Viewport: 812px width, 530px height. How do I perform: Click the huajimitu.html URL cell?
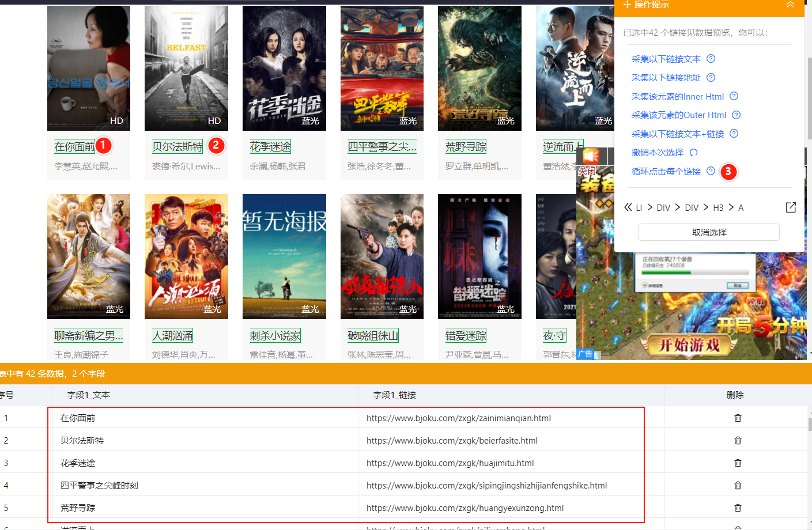click(450, 463)
